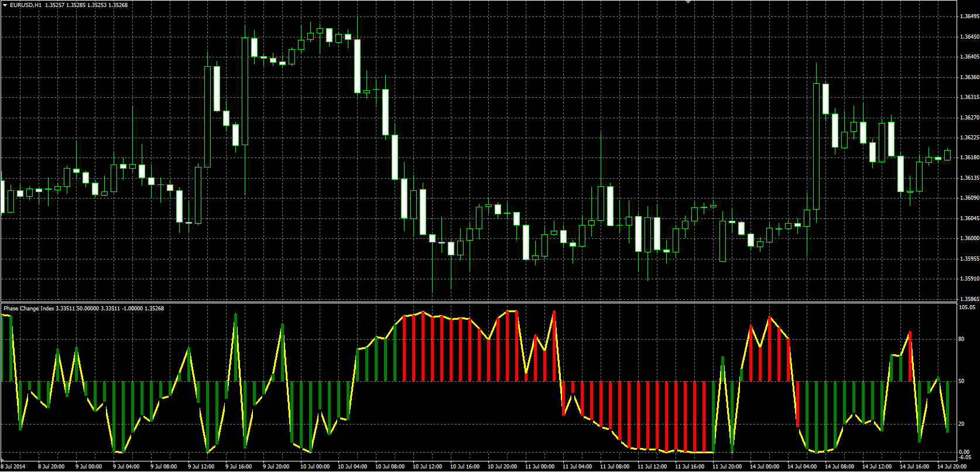The width and height of the screenshot is (980, 472).
Task: Click the indicator scale level 20 label
Action: pos(963,424)
